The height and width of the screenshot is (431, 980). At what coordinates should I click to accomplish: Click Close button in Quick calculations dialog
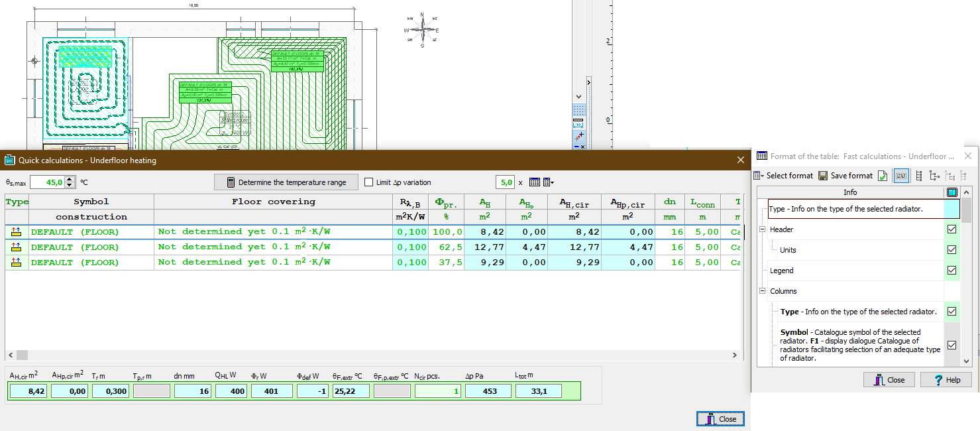(x=721, y=419)
